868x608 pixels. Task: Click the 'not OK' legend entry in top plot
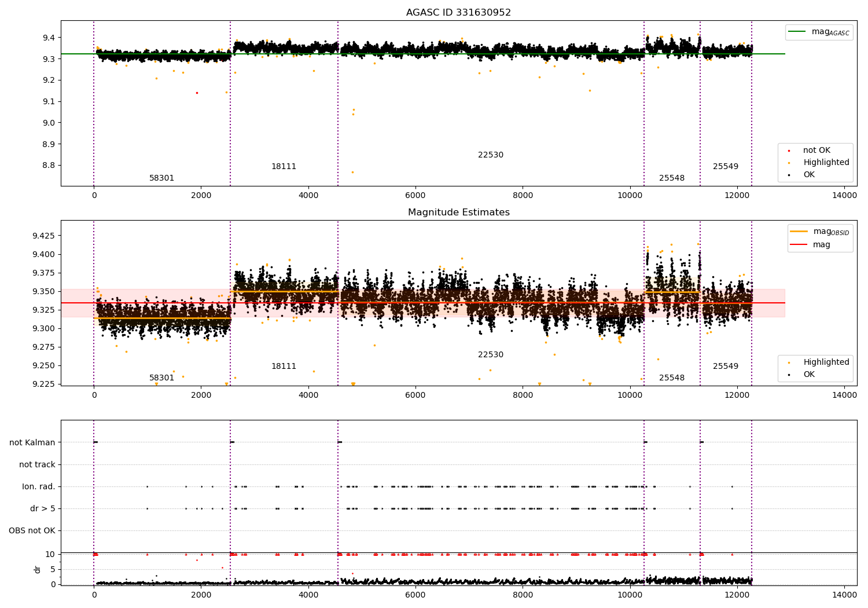(816, 151)
